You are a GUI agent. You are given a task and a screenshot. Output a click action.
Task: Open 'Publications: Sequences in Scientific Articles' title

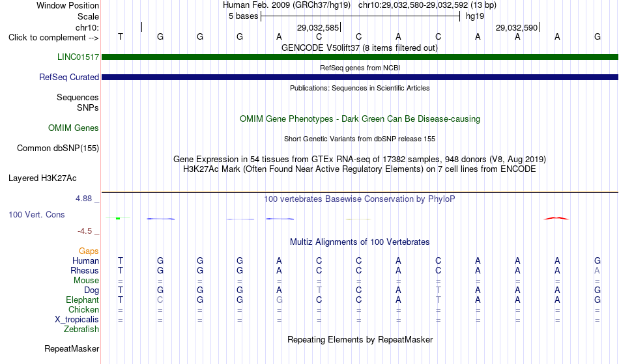[x=360, y=88]
